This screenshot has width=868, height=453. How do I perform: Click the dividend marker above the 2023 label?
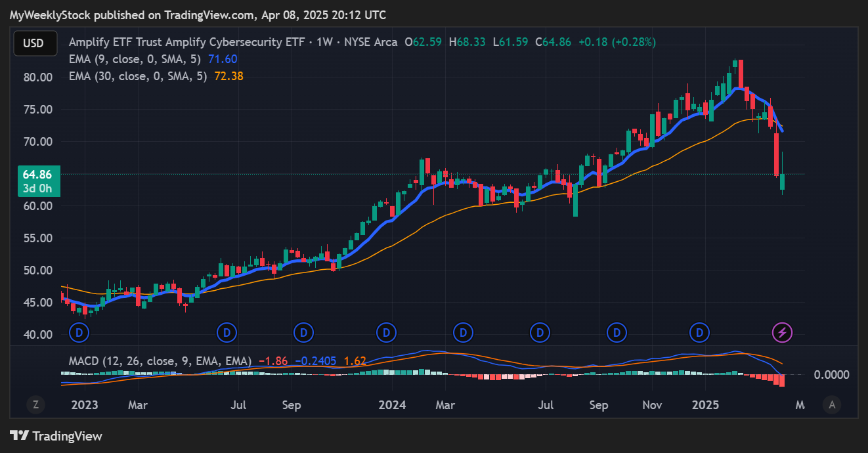tap(79, 332)
